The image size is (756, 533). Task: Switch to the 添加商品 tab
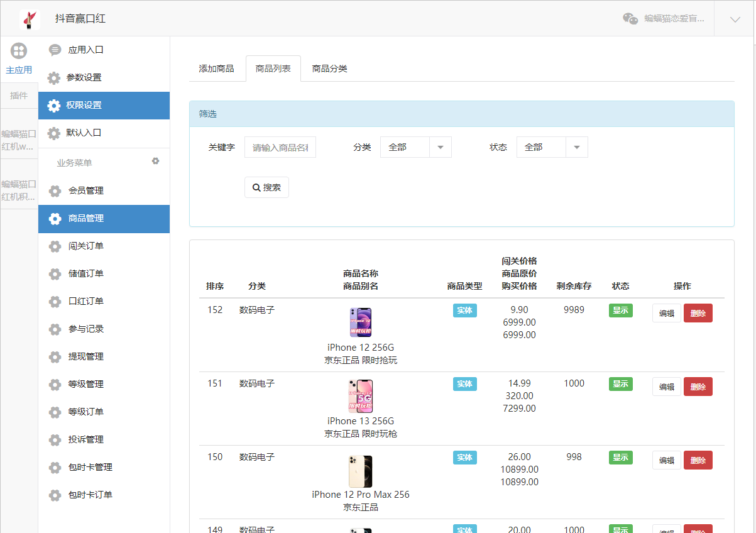pos(217,69)
